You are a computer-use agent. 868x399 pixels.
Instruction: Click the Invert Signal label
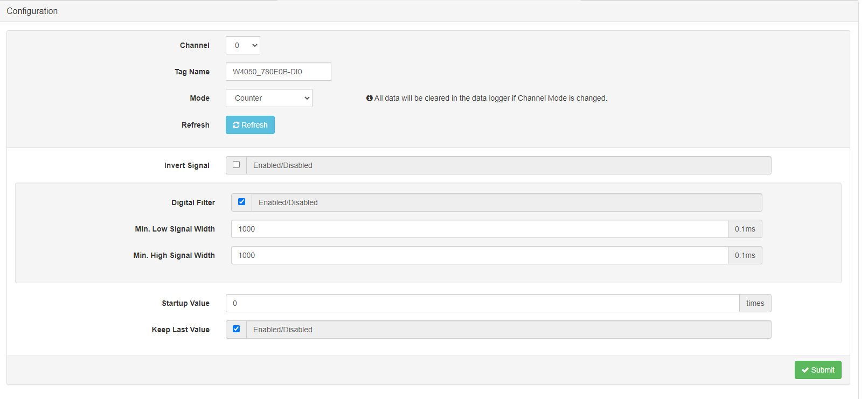pyautogui.click(x=187, y=165)
